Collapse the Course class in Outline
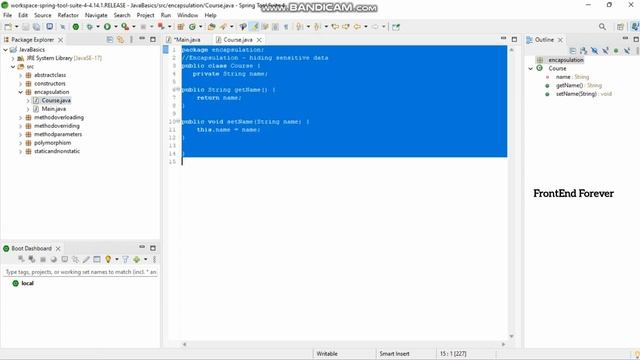This screenshot has width=640, height=360. point(531,69)
